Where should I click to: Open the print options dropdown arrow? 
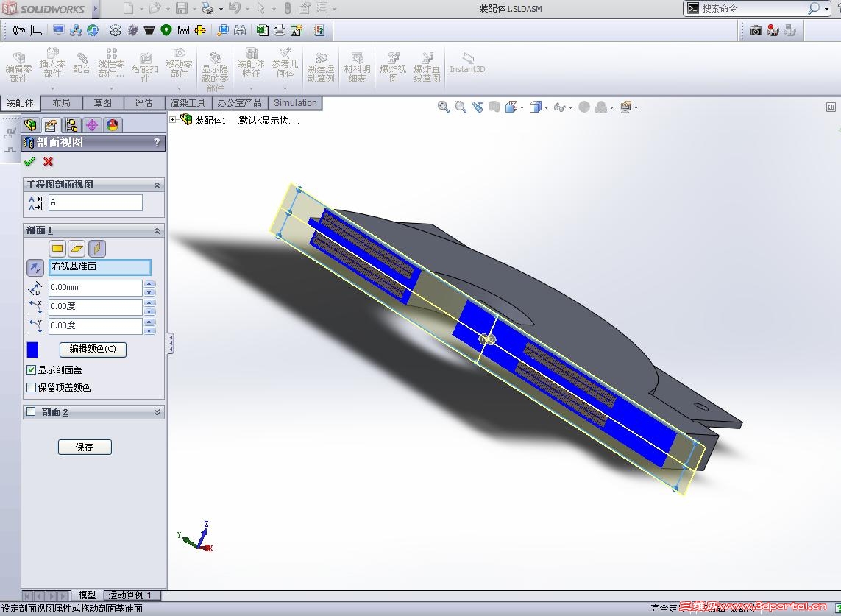(x=221, y=9)
